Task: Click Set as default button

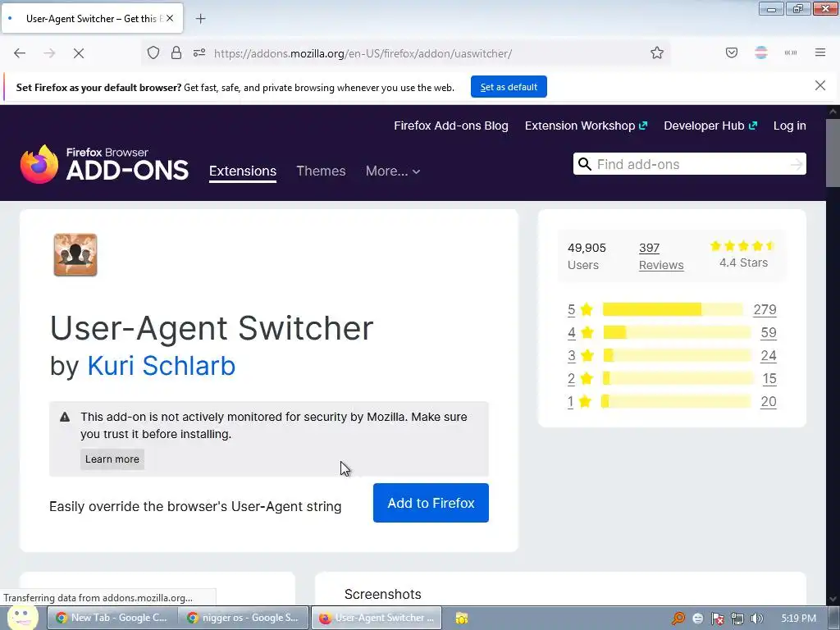Action: (x=509, y=87)
